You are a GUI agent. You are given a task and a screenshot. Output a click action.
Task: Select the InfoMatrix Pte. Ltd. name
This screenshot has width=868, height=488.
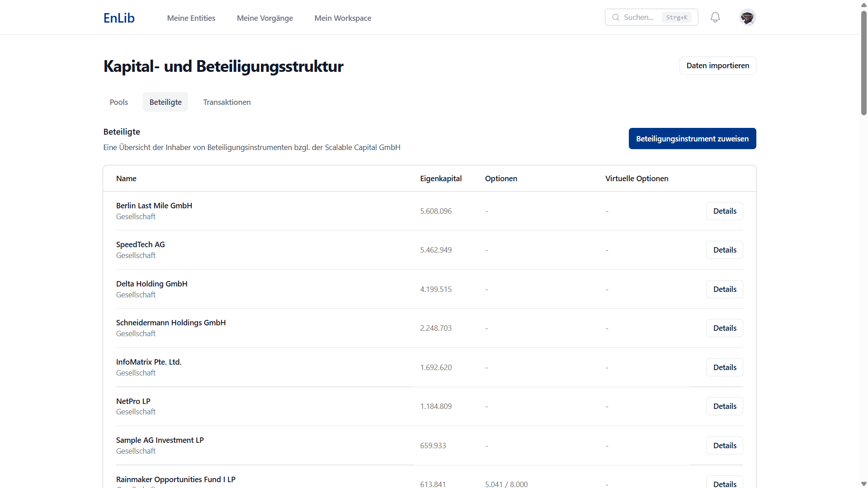tap(149, 362)
